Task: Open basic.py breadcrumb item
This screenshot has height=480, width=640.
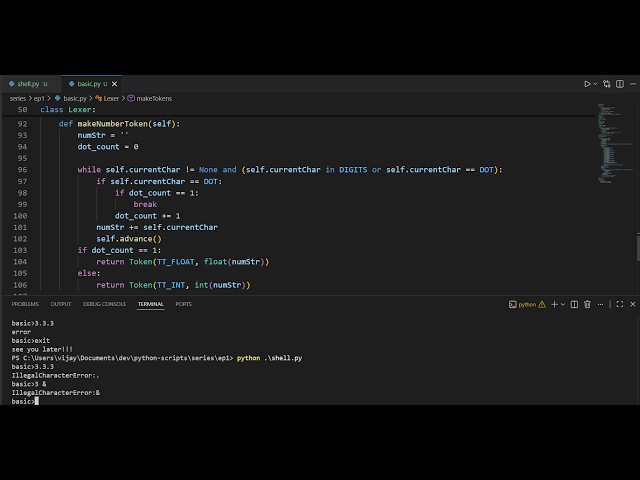Action: (75, 98)
